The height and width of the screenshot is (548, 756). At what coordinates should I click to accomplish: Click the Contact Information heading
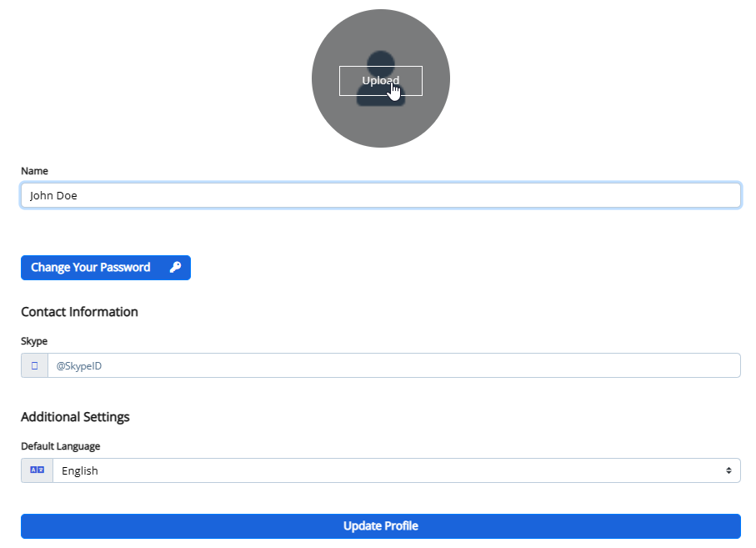[79, 312]
